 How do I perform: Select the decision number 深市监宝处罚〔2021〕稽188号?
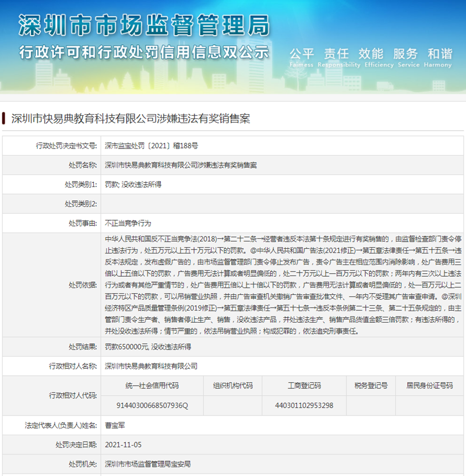pos(151,146)
